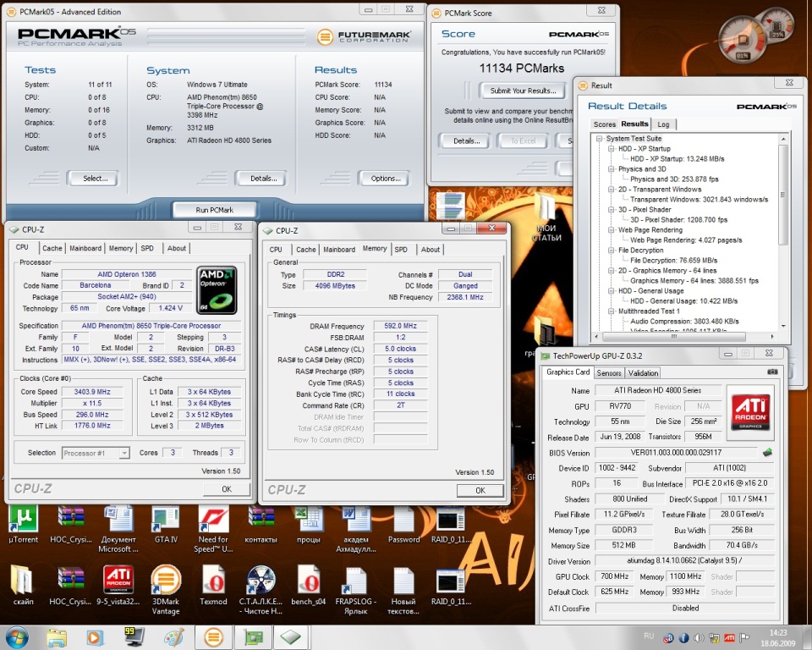Click the AMD Opteron logo in CPU-Z

click(217, 290)
